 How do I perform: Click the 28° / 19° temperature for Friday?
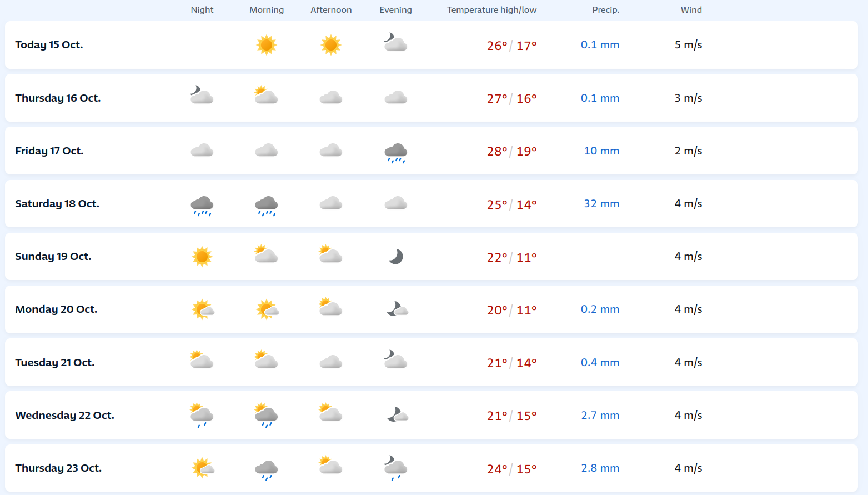click(x=512, y=151)
